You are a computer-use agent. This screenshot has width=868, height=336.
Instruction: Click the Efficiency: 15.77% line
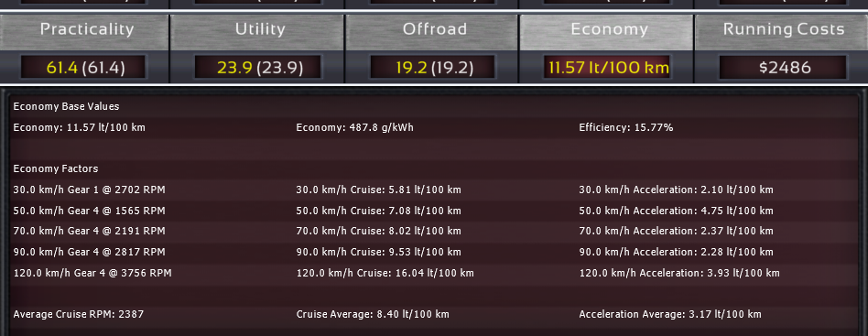click(626, 127)
